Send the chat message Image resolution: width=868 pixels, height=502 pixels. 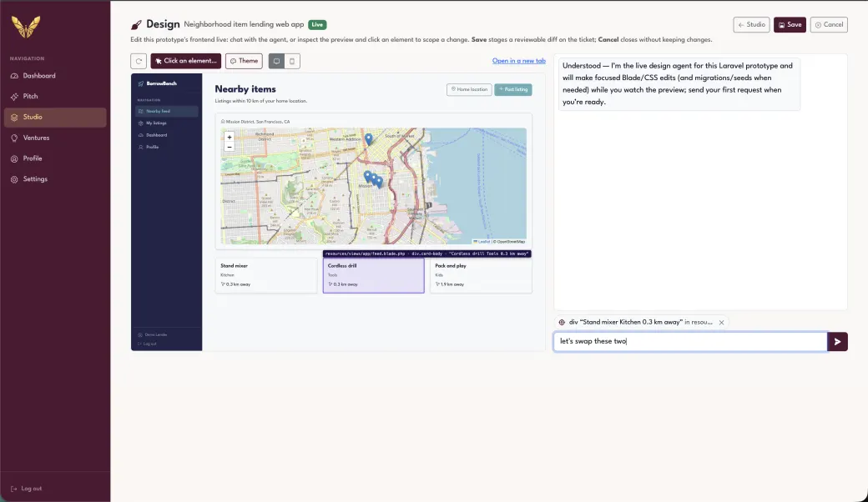pos(838,342)
